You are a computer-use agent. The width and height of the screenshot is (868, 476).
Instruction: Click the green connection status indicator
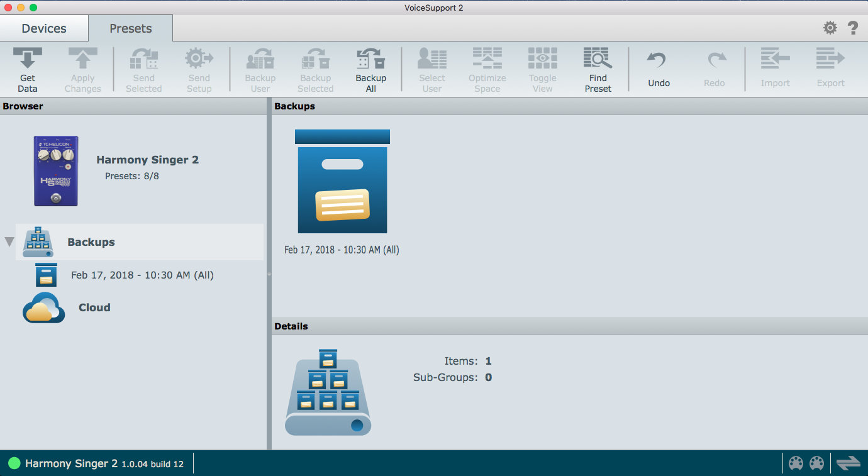14,464
